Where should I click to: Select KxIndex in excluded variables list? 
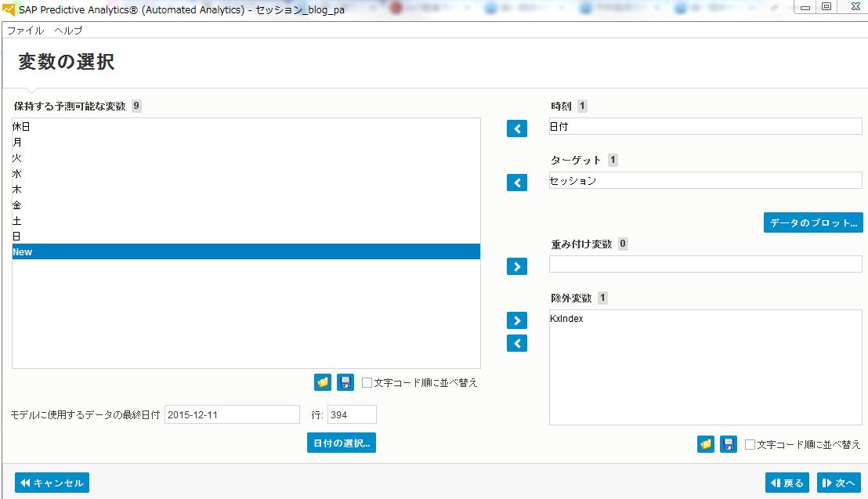[705, 319]
